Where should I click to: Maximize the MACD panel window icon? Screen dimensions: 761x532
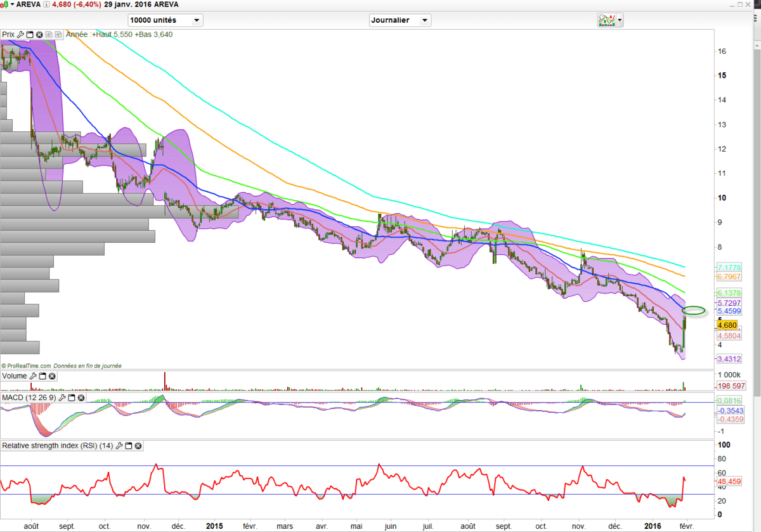pos(72,398)
